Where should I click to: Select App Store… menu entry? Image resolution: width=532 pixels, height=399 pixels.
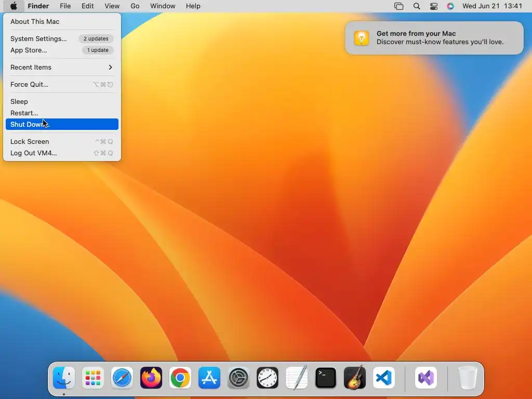click(62, 50)
